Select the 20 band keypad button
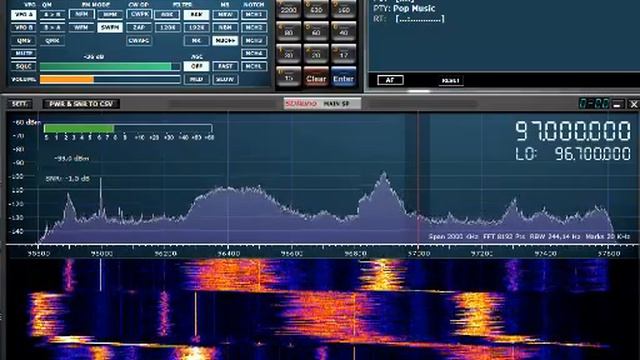The height and width of the screenshot is (360, 640). tap(316, 54)
